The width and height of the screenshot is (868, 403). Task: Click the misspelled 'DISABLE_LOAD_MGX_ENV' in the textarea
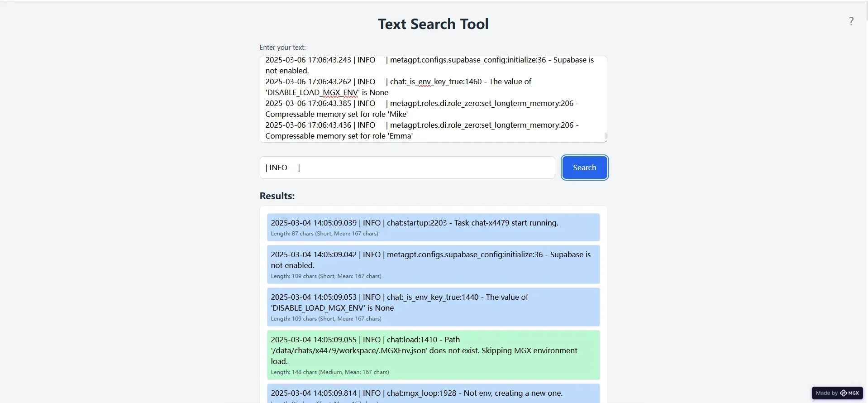(x=312, y=92)
